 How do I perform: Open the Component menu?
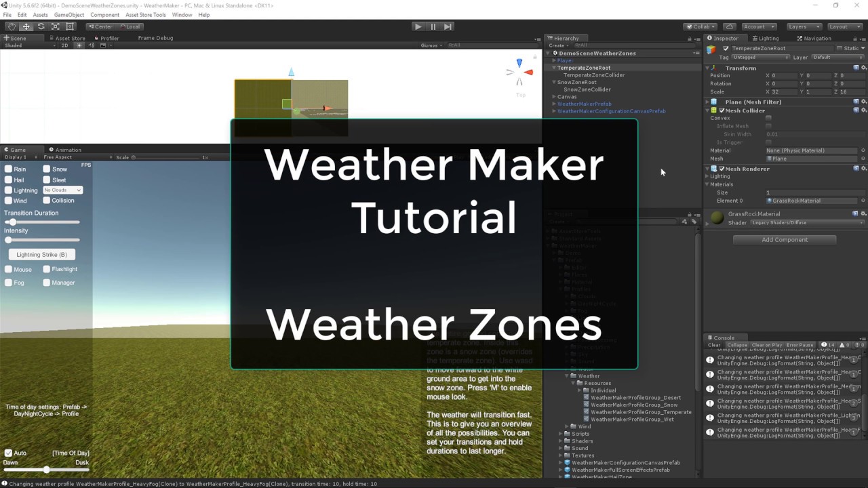coord(104,15)
